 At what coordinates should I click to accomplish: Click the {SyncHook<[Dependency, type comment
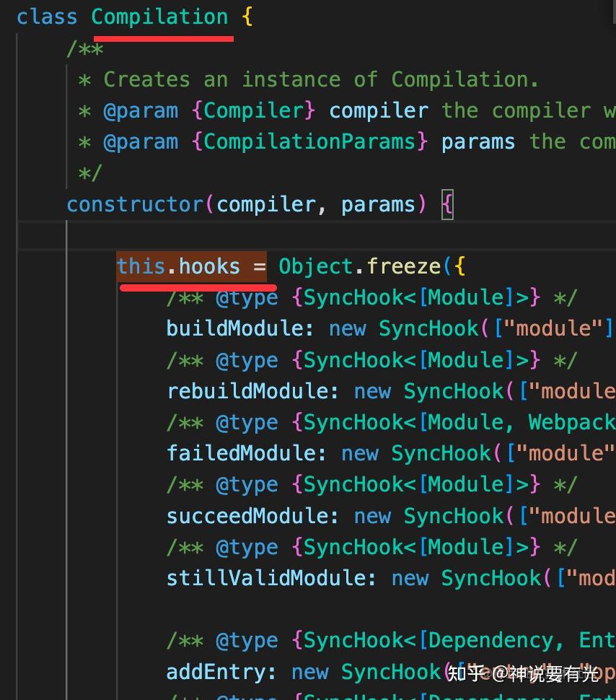click(428, 641)
